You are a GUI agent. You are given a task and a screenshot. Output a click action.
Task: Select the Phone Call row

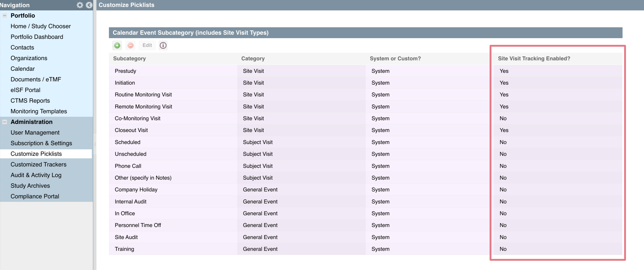pos(365,166)
